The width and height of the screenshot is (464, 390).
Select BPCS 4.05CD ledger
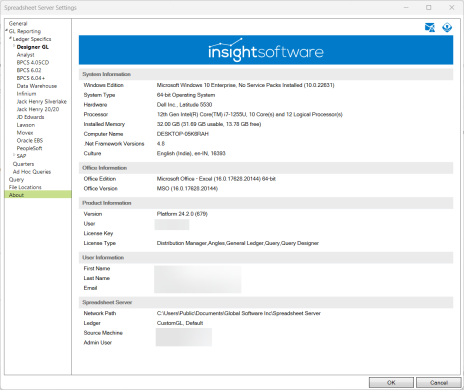33,62
